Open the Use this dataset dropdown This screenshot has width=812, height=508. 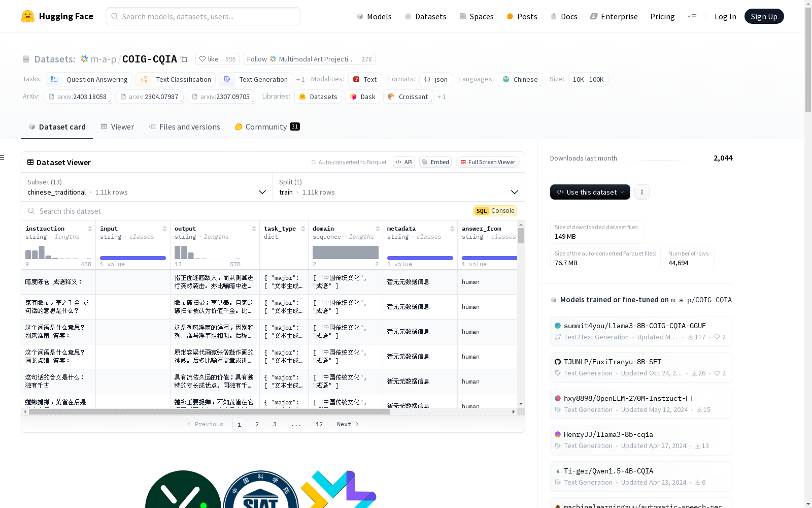[x=590, y=192]
